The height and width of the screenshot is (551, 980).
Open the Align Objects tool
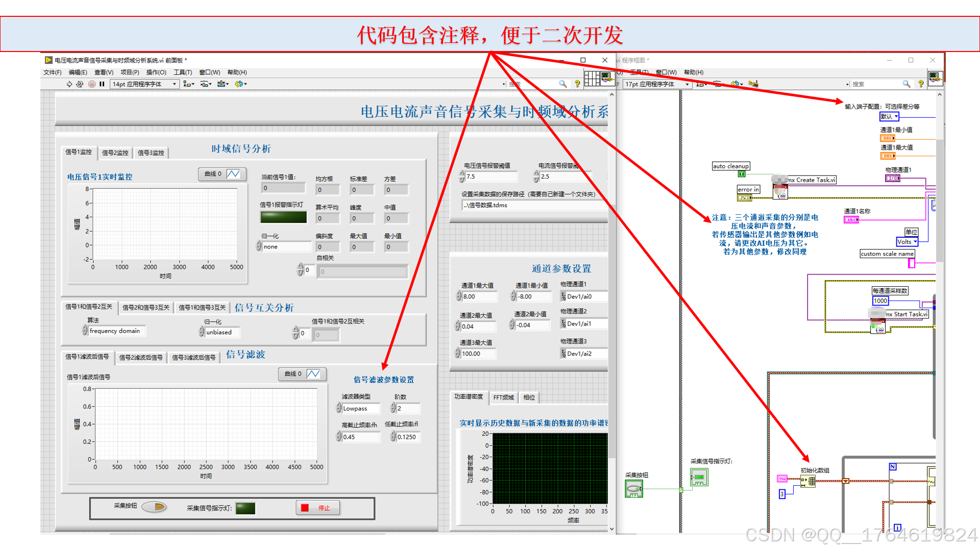tap(188, 84)
